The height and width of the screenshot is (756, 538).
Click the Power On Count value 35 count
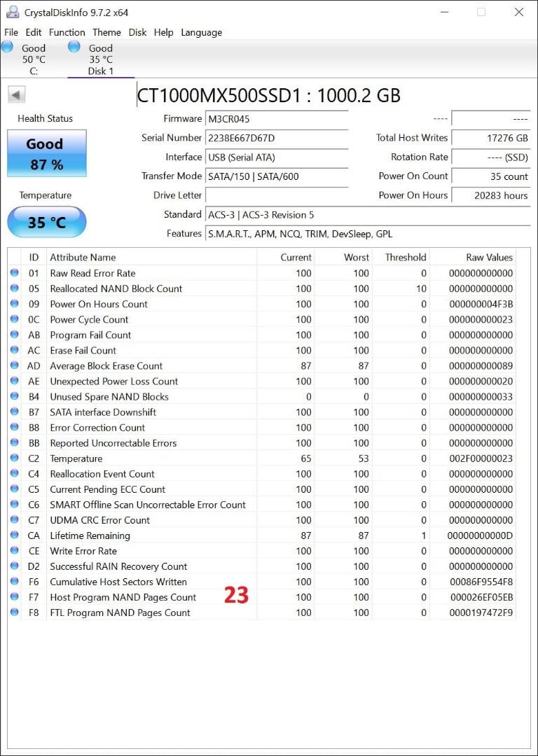coord(490,176)
